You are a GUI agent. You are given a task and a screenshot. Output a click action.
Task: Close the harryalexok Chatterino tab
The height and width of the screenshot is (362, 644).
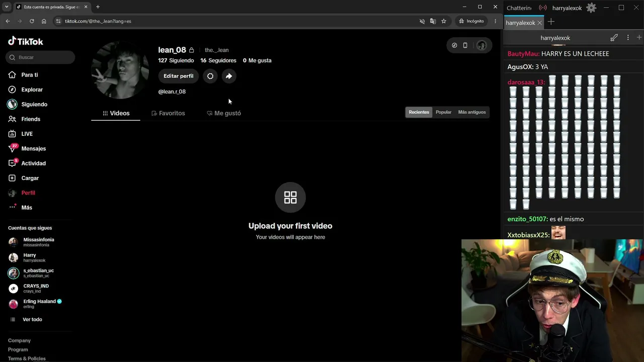point(540,23)
